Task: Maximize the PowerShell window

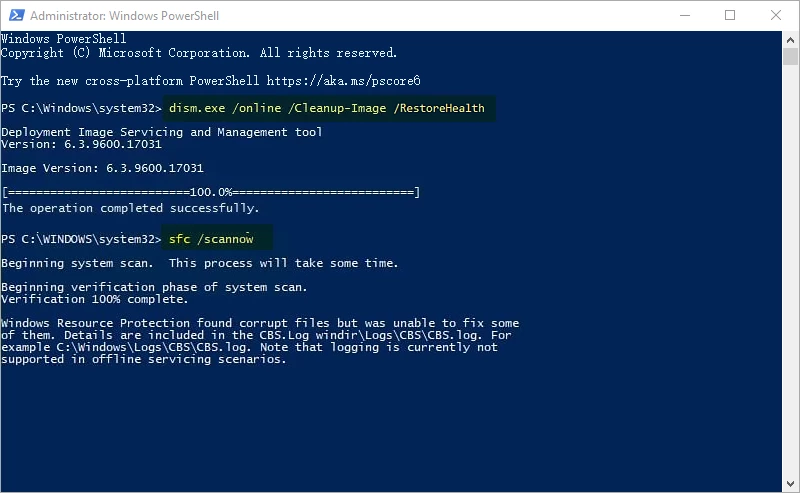Action: [x=730, y=15]
